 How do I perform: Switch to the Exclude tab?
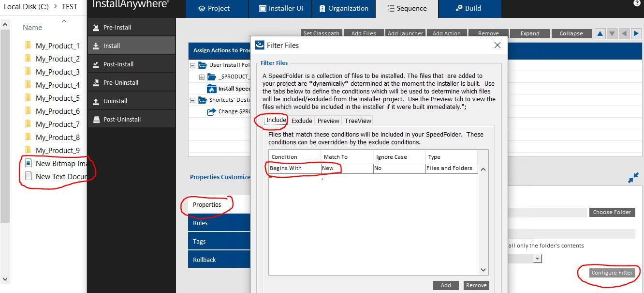tap(302, 121)
